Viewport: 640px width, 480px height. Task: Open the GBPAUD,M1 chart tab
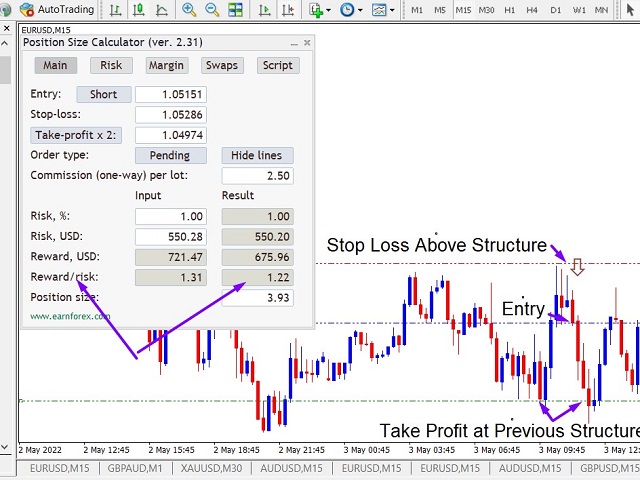point(135,468)
